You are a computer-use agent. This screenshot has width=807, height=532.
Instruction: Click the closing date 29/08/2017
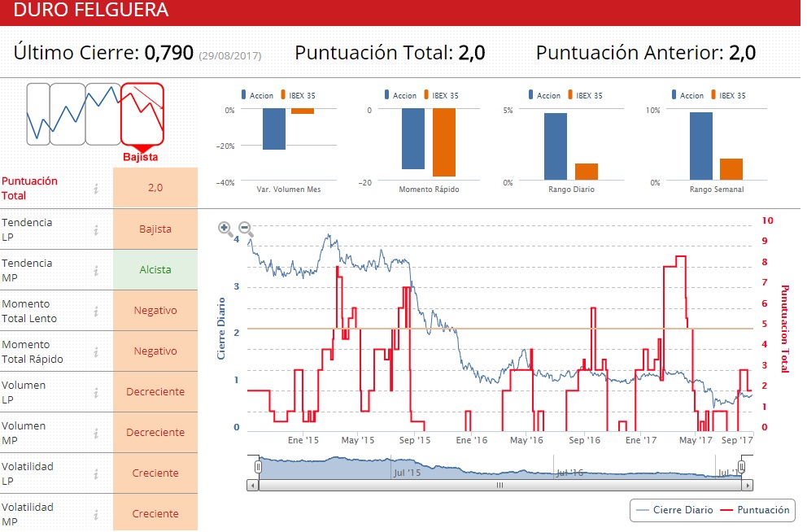[230, 55]
